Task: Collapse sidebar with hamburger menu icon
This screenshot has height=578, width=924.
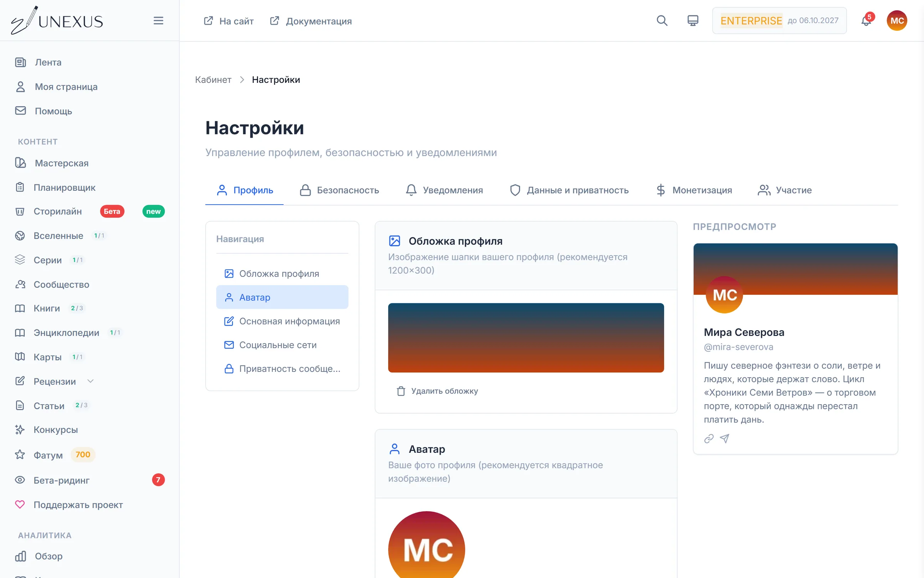Action: coord(158,20)
